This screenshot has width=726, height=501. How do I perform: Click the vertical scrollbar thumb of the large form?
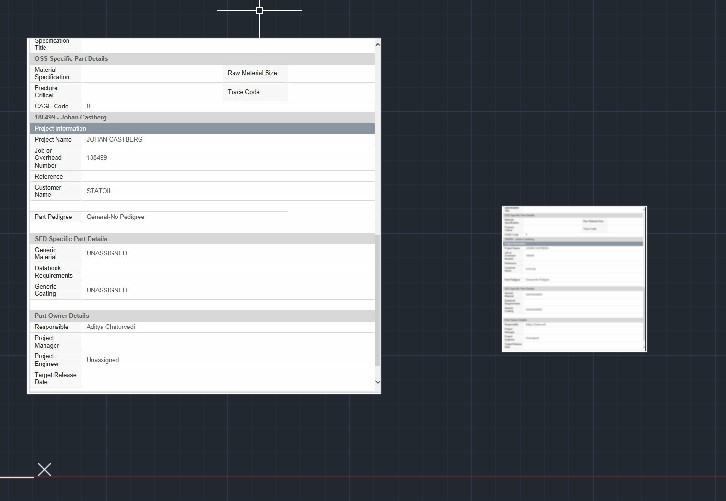click(x=377, y=300)
